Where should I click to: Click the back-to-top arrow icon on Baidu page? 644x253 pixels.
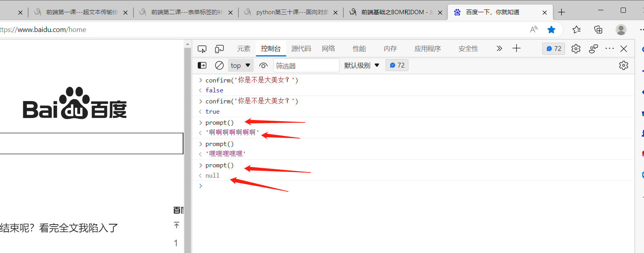pyautogui.click(x=176, y=225)
